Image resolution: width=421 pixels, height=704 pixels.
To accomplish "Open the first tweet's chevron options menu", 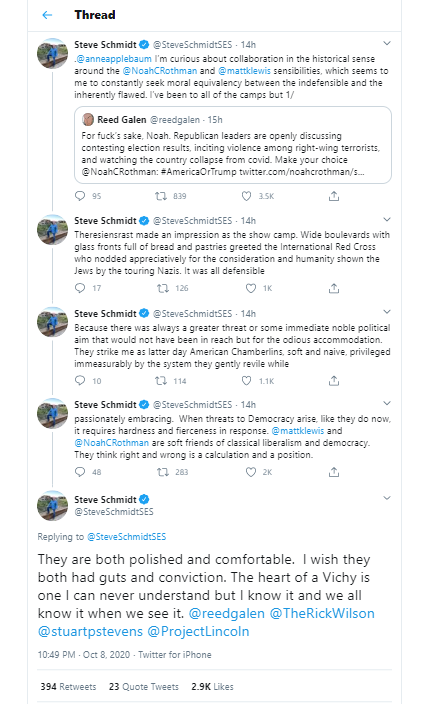I will click(x=386, y=44).
